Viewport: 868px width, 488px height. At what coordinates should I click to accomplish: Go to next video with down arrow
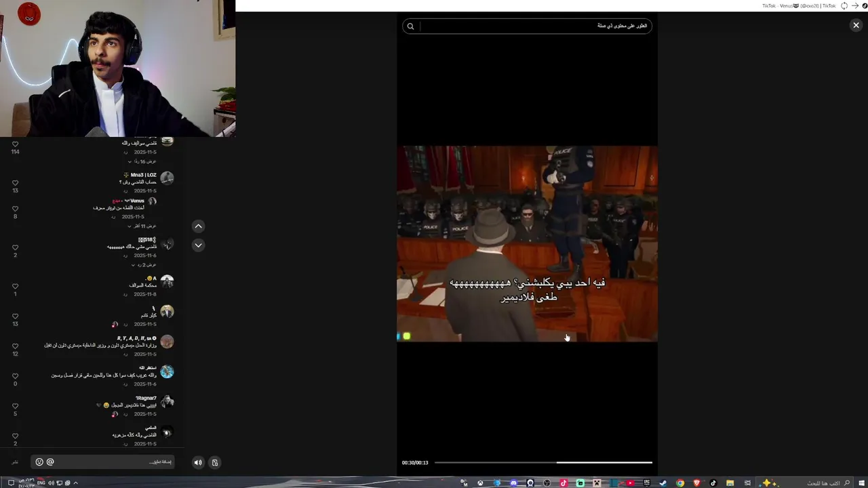(x=198, y=245)
